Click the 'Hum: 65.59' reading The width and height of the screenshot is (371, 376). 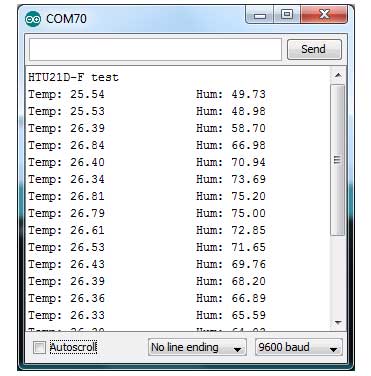point(231,315)
